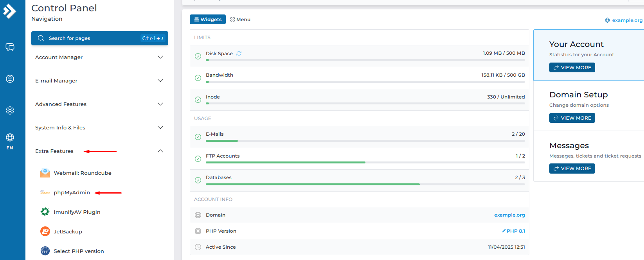
Task: Click the Search for pages field
Action: coord(94,38)
